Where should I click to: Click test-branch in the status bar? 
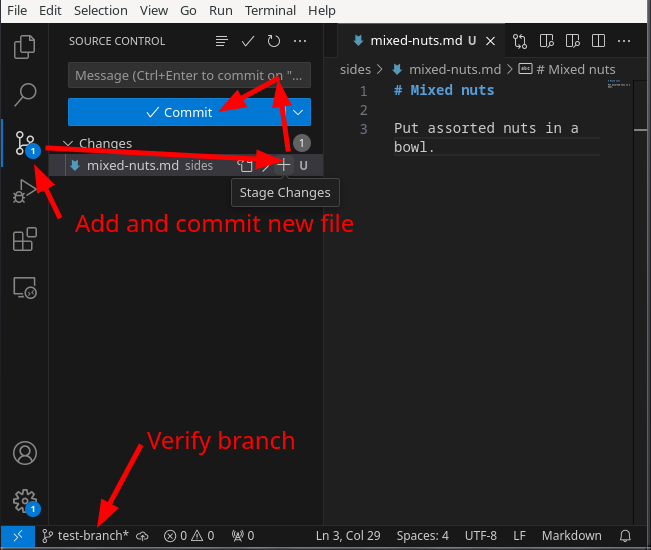tap(86, 536)
